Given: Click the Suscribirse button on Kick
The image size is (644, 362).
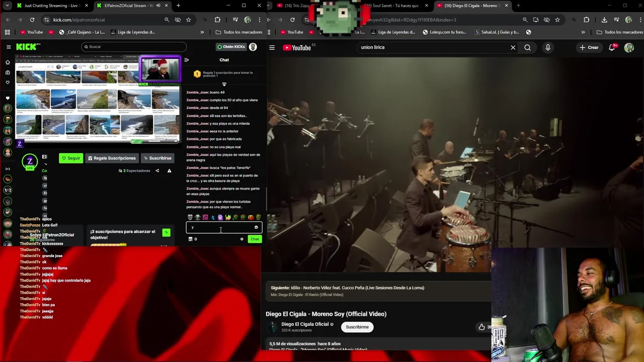Looking at the screenshot, I should pos(157,158).
